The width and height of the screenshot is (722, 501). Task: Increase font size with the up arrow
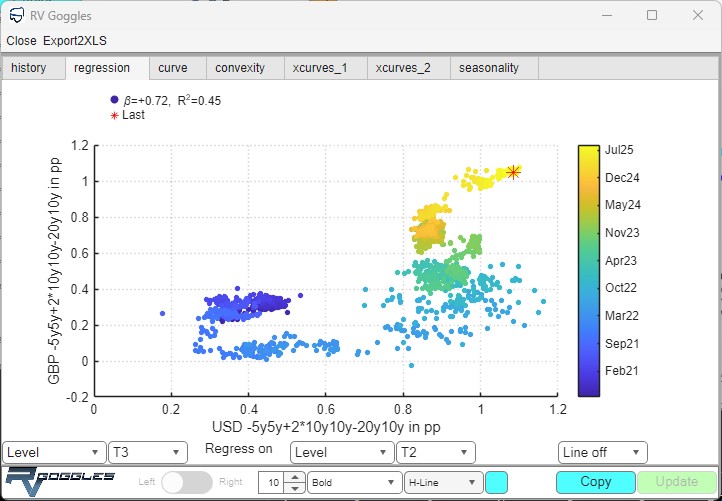295,477
